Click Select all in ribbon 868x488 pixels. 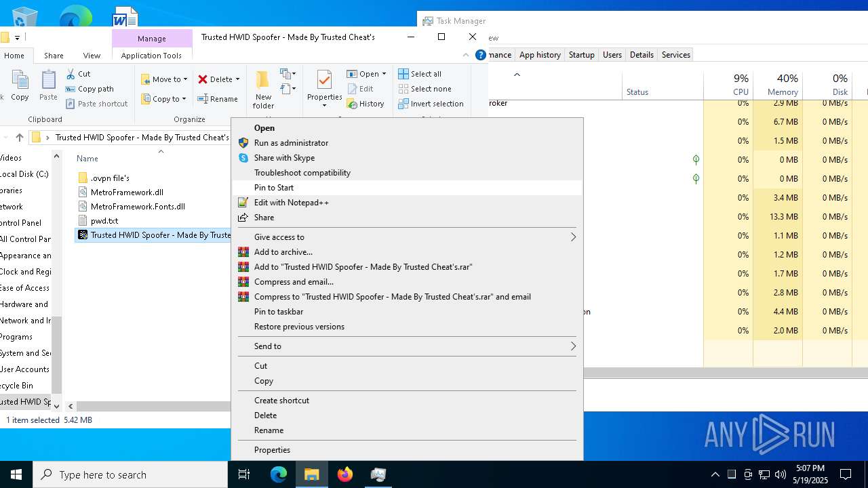pyautogui.click(x=420, y=74)
